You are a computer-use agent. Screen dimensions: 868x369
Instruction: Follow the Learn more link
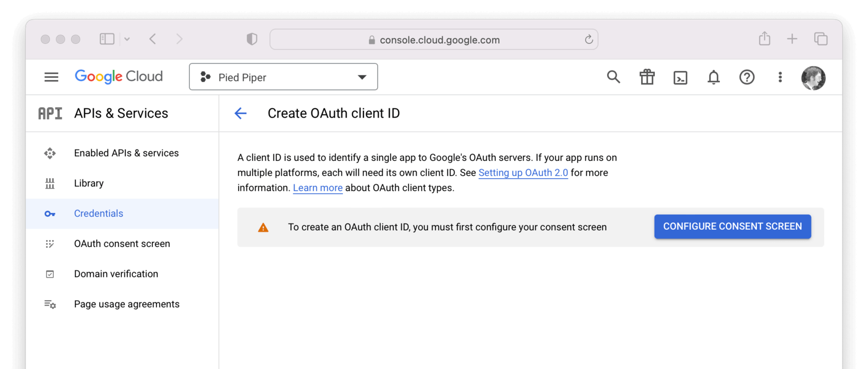[318, 188]
